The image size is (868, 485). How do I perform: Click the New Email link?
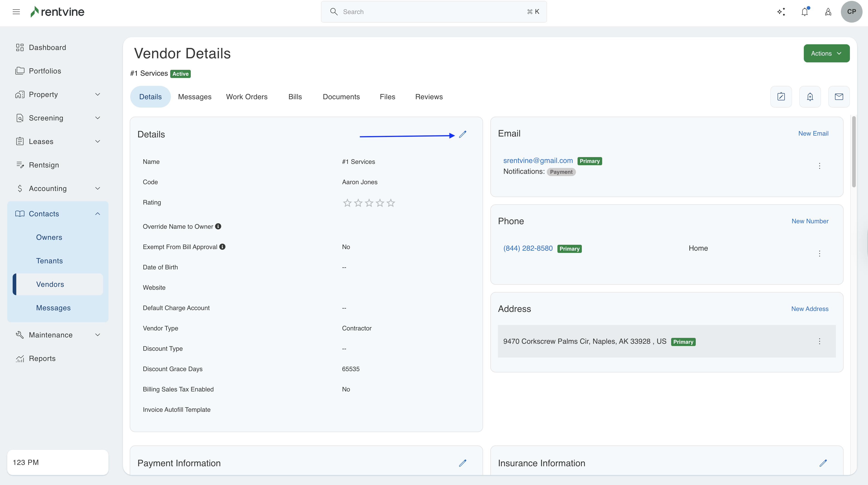click(813, 133)
